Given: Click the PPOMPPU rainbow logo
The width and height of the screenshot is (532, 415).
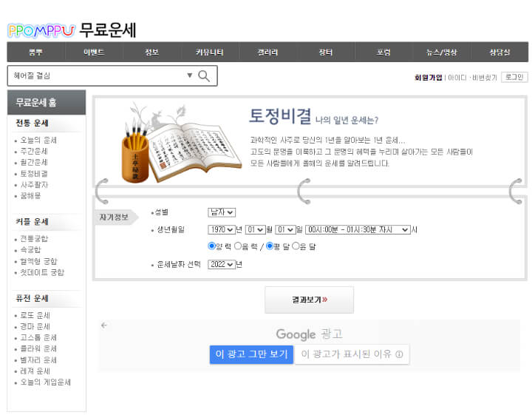Looking at the screenshot, I should coord(41,31).
